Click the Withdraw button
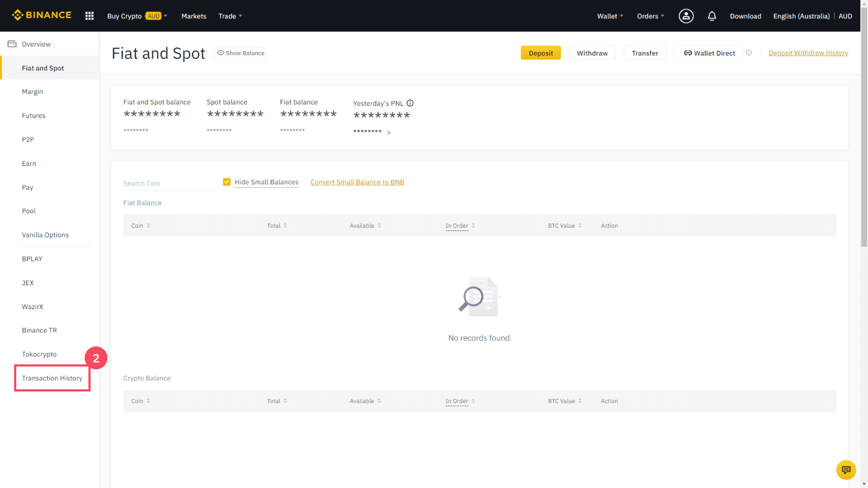 pos(592,53)
